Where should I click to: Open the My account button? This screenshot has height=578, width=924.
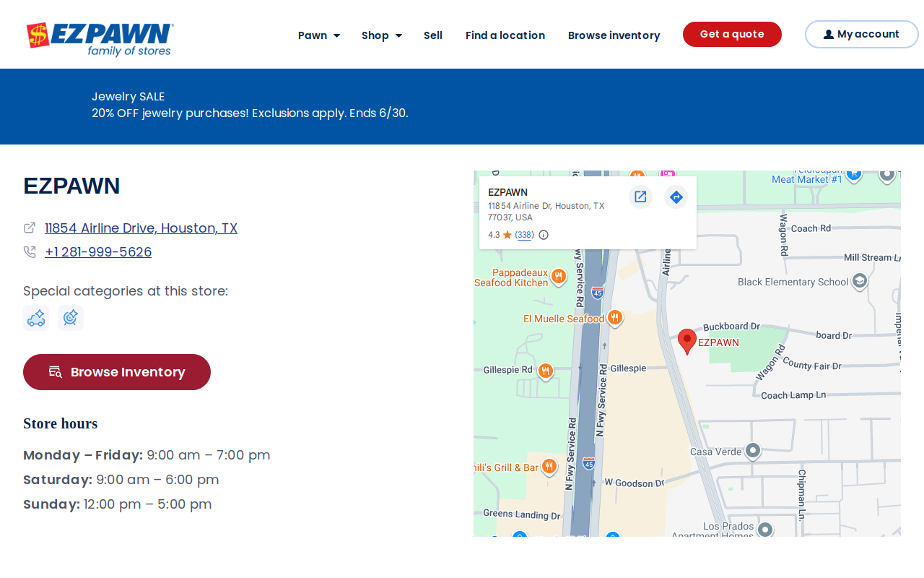[x=861, y=34]
